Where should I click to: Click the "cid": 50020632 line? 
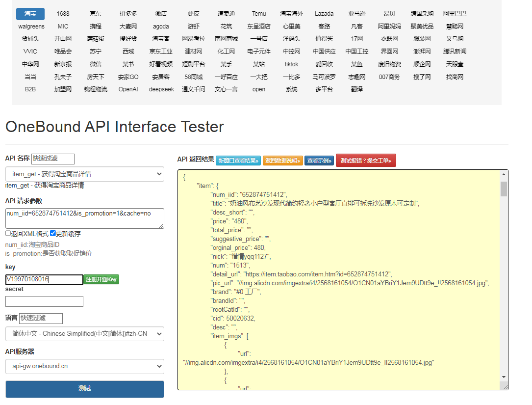click(x=233, y=319)
